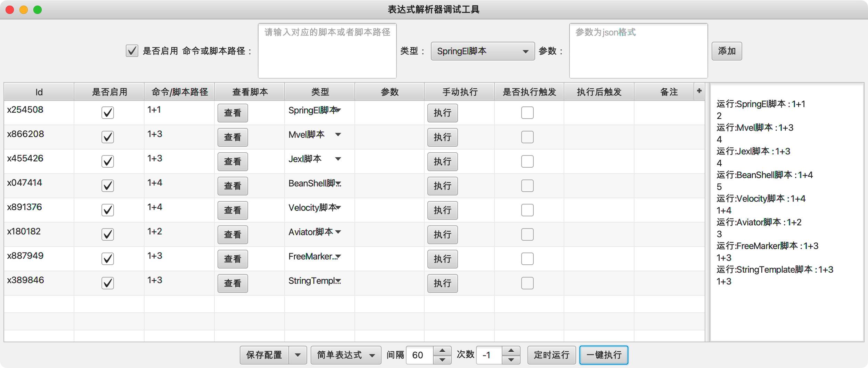Screen dimensions: 868x368
Task: Run 执行 for row x254508
Action: click(442, 113)
